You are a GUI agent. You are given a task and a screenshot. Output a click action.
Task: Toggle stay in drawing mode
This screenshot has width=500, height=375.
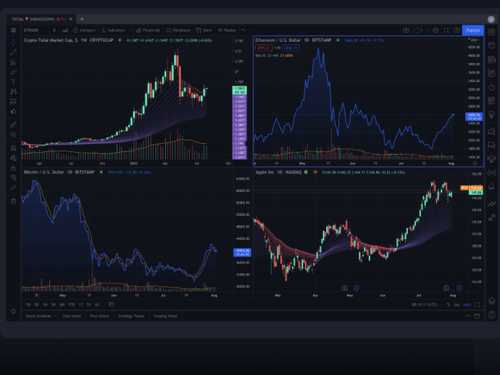pos(13,158)
